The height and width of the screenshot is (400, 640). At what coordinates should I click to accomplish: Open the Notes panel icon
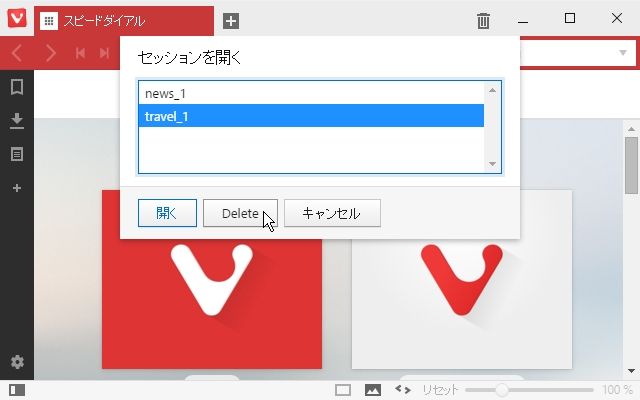(17, 154)
